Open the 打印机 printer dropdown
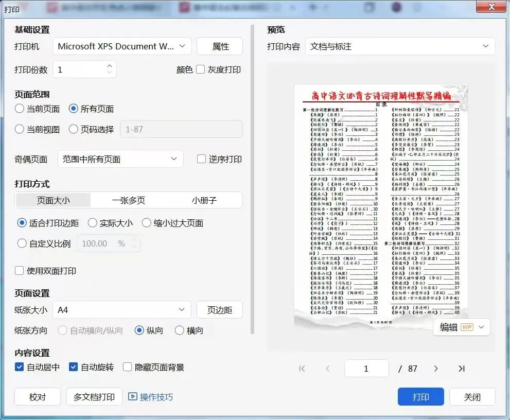510x420 pixels. click(x=122, y=46)
